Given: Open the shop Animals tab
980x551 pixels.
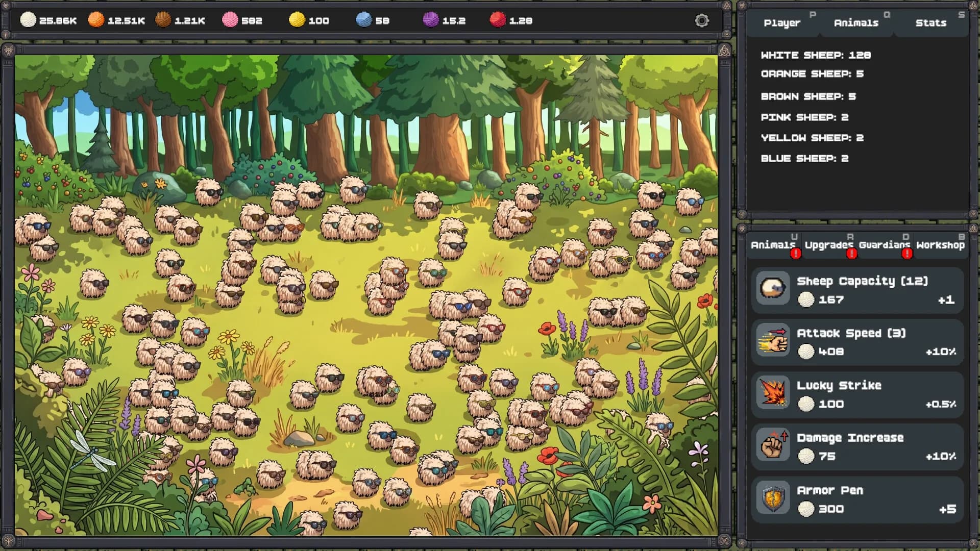Looking at the screenshot, I should (773, 245).
